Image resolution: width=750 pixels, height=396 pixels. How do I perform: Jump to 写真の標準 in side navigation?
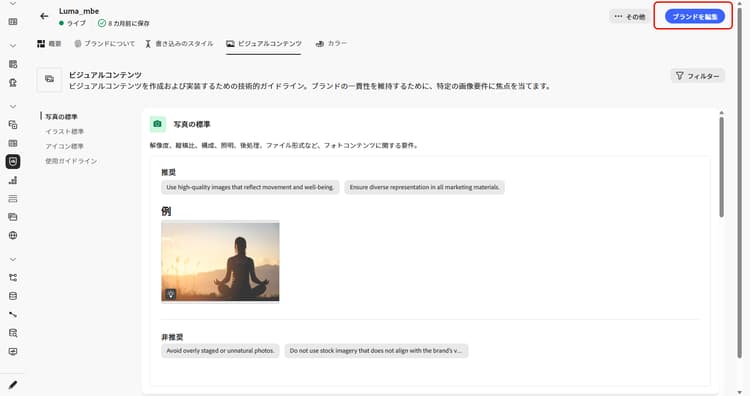click(x=61, y=117)
